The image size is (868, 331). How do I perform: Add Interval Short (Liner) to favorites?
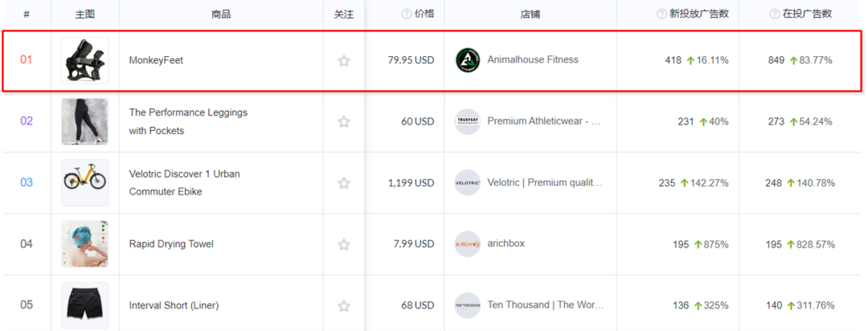point(344,305)
